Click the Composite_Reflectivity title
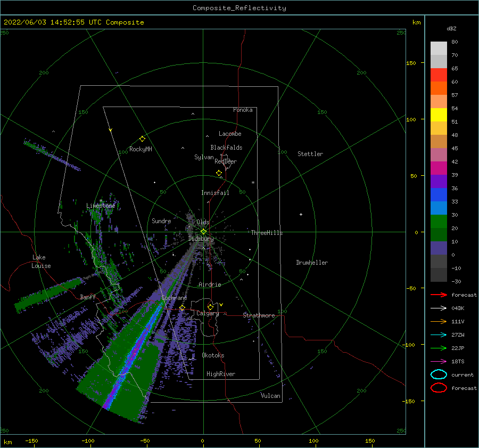The height and width of the screenshot is (448, 479). click(x=239, y=7)
